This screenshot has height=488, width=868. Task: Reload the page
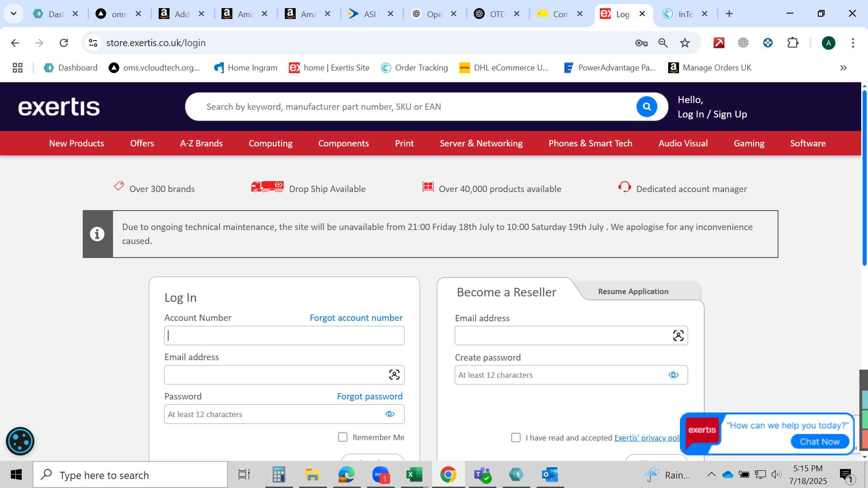(x=64, y=43)
